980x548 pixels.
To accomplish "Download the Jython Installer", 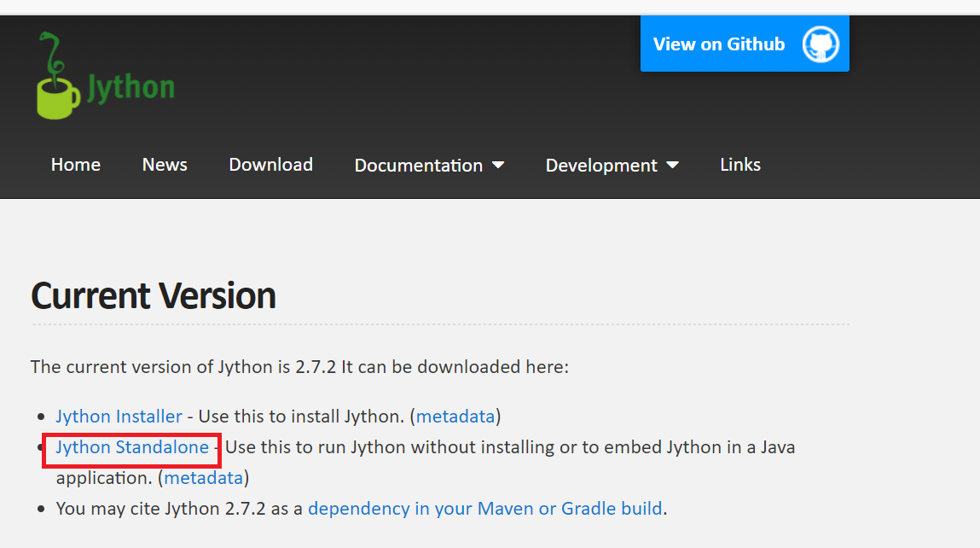I will click(119, 417).
